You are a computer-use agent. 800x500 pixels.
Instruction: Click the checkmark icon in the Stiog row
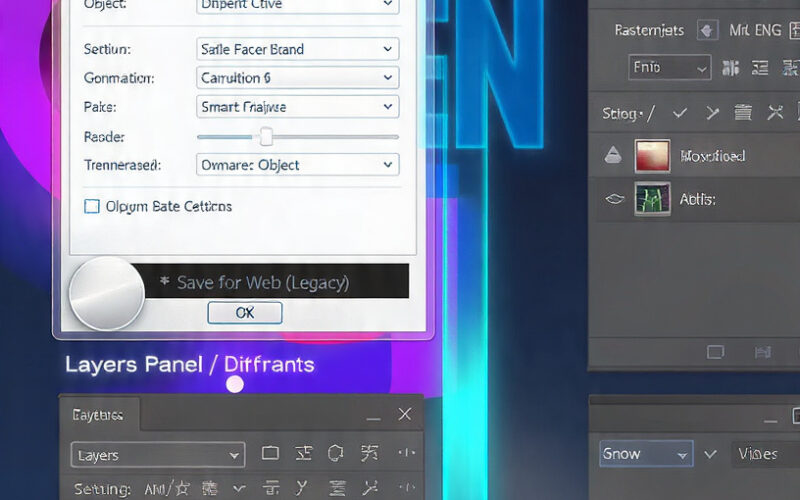tap(680, 113)
